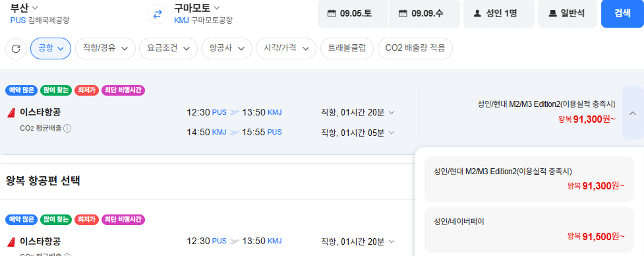This screenshot has width=644, height=256.
Task: Swap departure and arrival airports icon
Action: (158, 15)
